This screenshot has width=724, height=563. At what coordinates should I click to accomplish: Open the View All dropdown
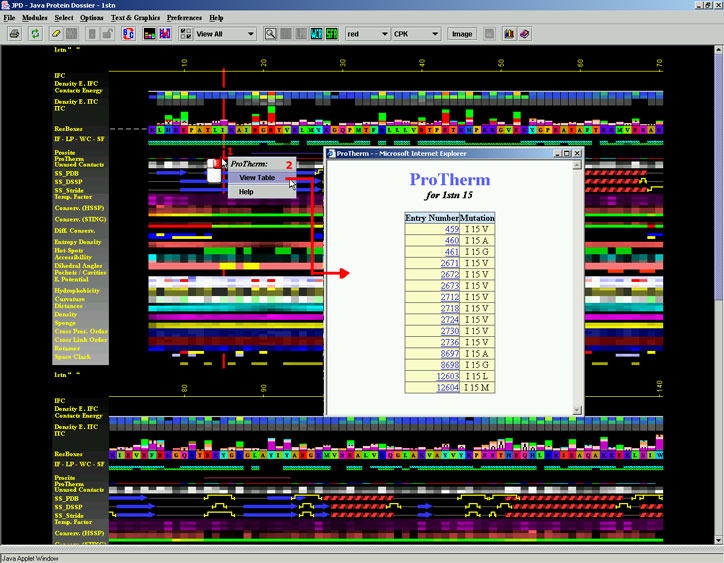tap(225, 34)
